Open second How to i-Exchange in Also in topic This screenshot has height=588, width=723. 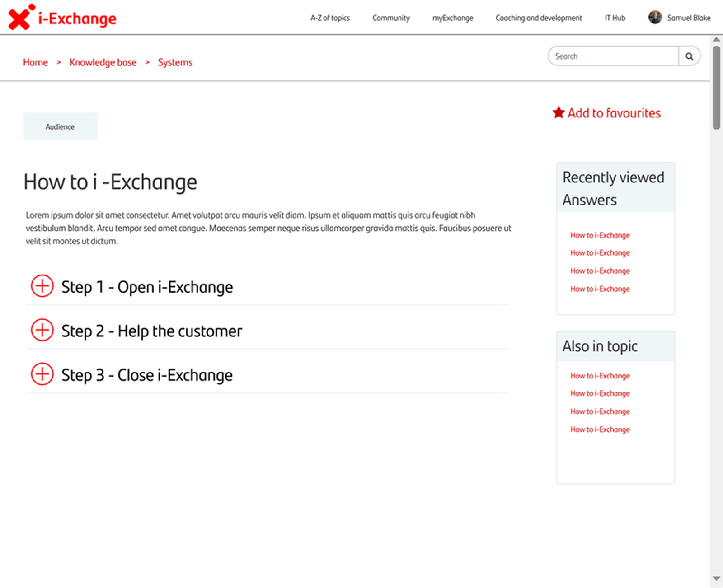(x=600, y=393)
